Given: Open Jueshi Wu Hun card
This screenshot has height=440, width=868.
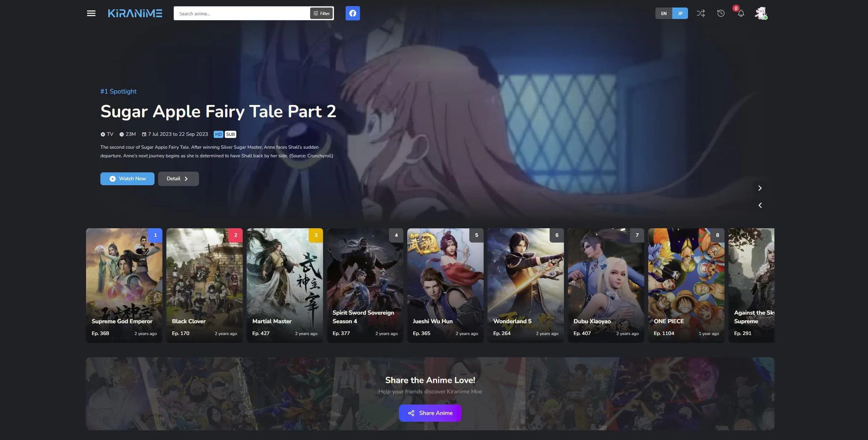Looking at the screenshot, I should 445,285.
